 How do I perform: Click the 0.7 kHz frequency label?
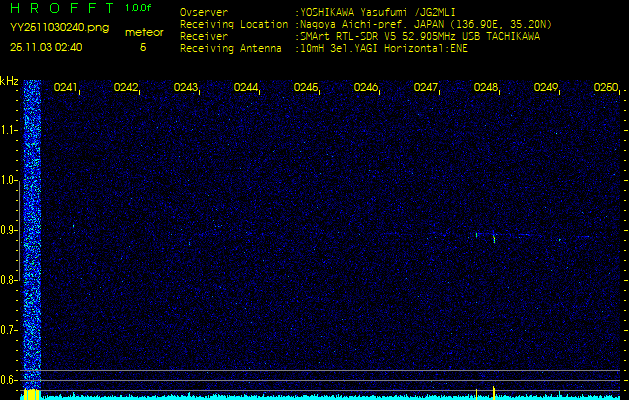pos(9,329)
